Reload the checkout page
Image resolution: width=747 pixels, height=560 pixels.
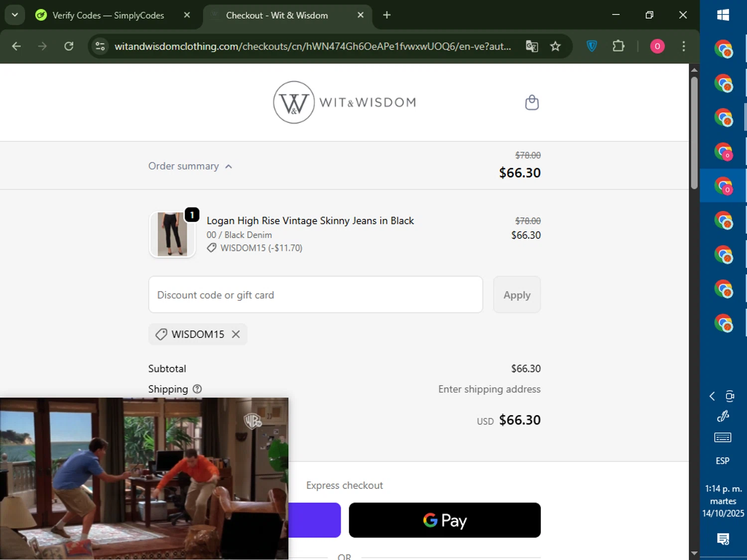tap(69, 46)
